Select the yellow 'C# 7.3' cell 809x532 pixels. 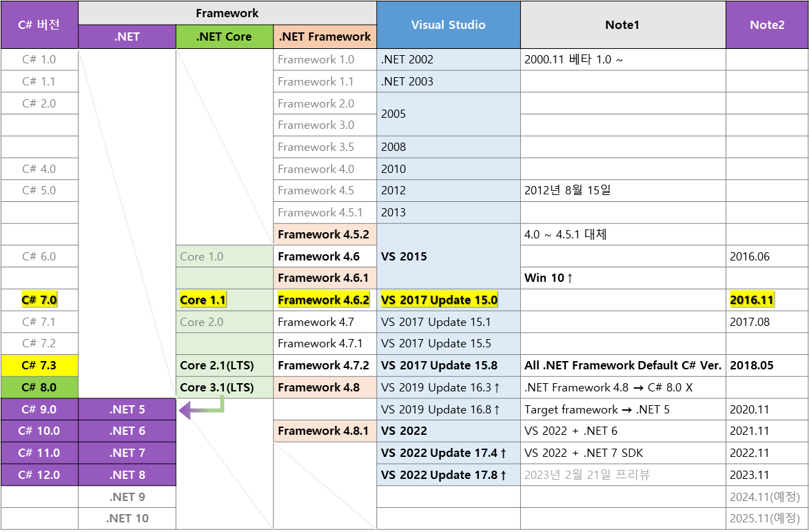click(39, 365)
